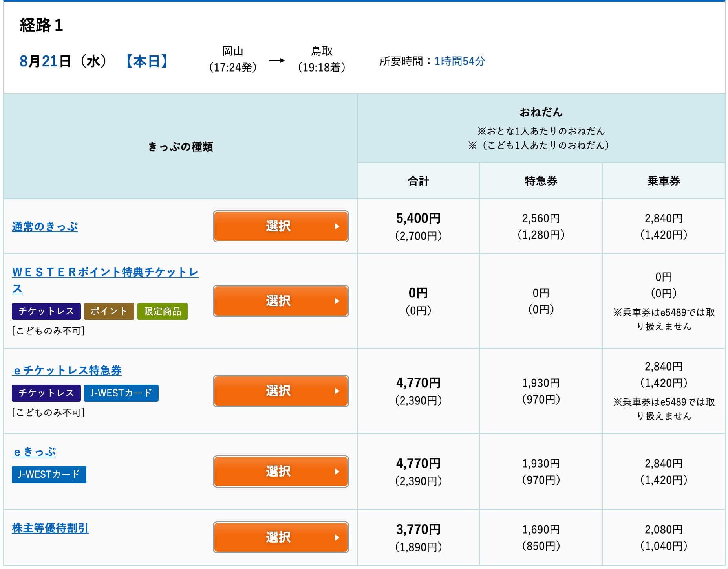Click the 【本日】 label

coord(147,61)
